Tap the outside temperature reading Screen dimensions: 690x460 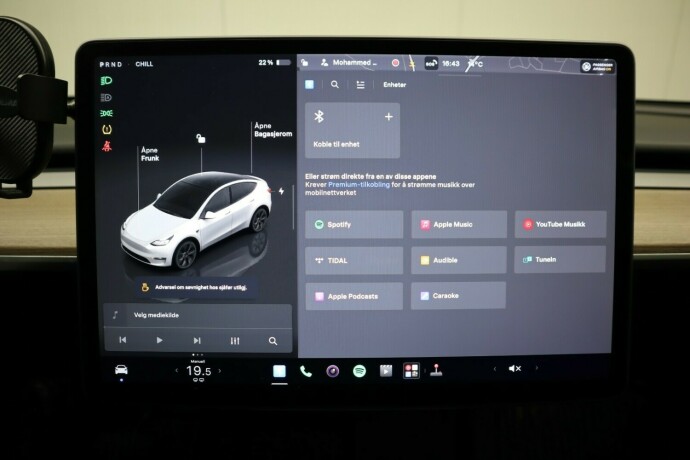[x=475, y=64]
